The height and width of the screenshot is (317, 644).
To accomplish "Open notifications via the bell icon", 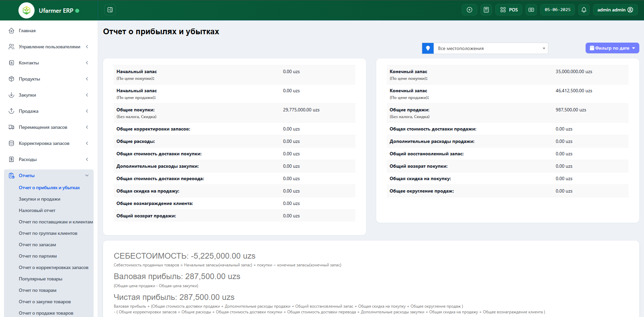I will click(x=584, y=10).
